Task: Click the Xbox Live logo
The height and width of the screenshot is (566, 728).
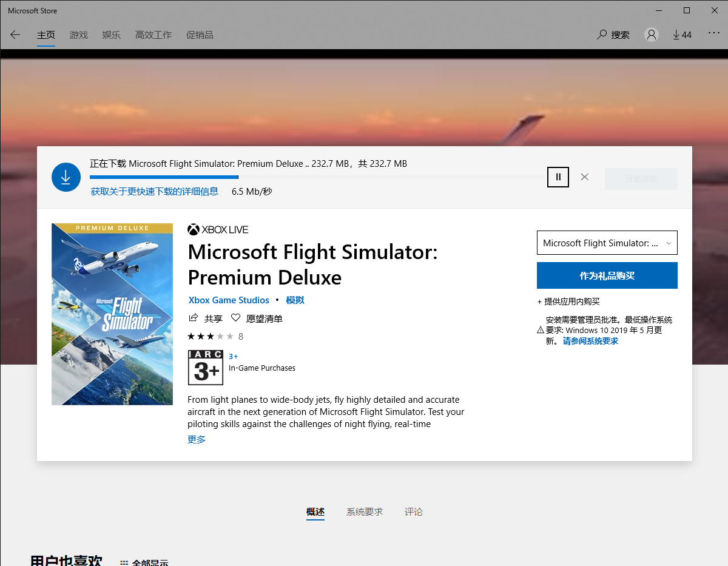Action: click(218, 229)
